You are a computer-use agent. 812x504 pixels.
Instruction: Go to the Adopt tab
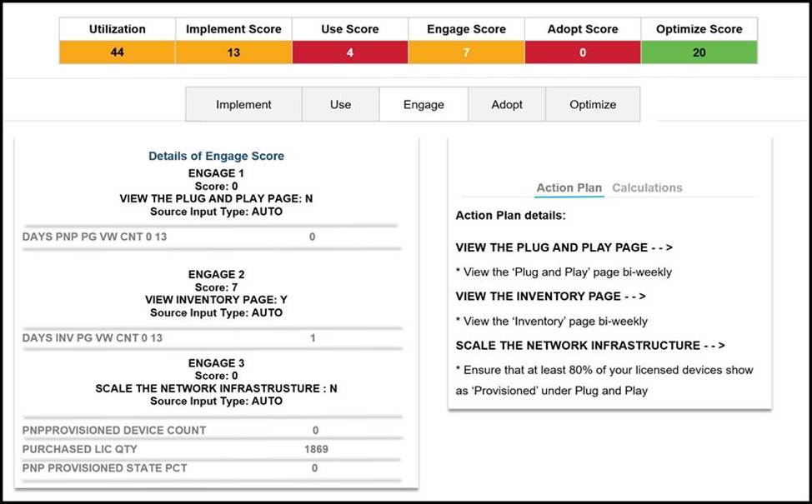tap(507, 105)
